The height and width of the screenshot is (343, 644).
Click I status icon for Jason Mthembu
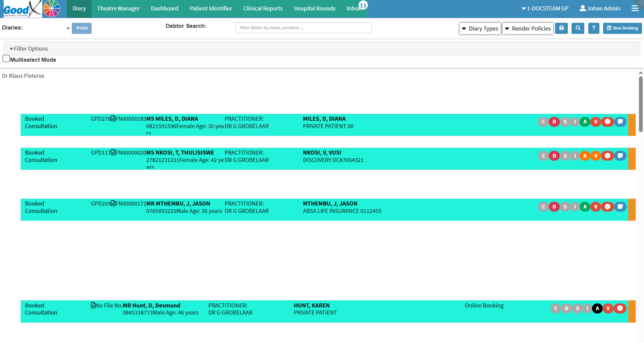pos(575,207)
